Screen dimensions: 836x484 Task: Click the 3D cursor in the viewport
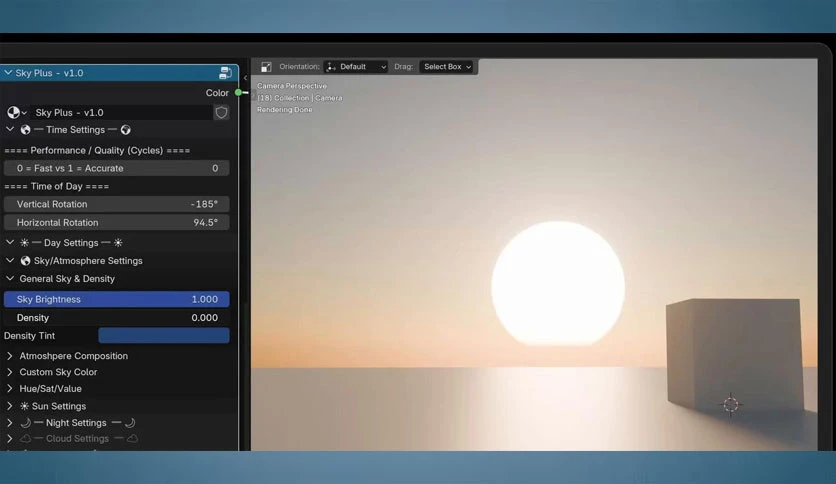730,405
